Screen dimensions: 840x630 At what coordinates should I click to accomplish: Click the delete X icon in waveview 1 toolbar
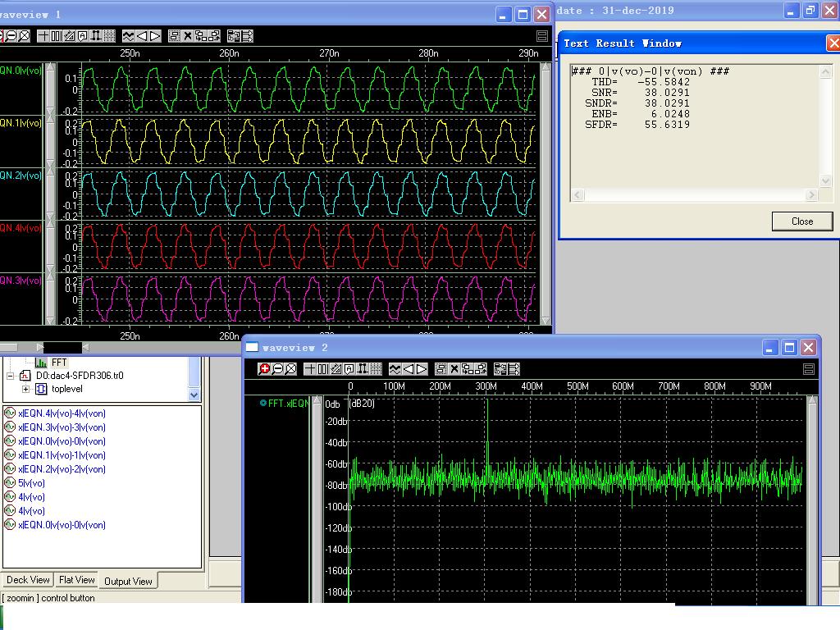click(x=188, y=36)
